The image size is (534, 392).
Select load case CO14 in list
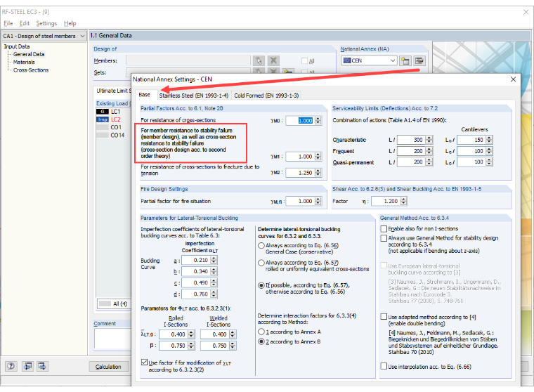pyautogui.click(x=117, y=135)
